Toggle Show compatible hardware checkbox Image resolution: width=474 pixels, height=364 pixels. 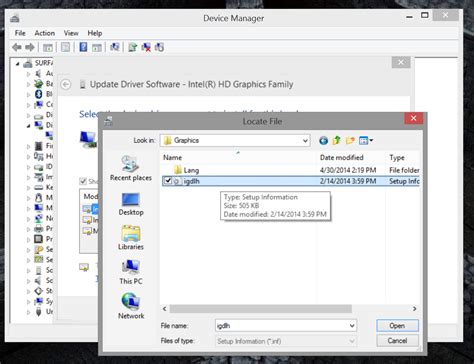tap(83, 181)
